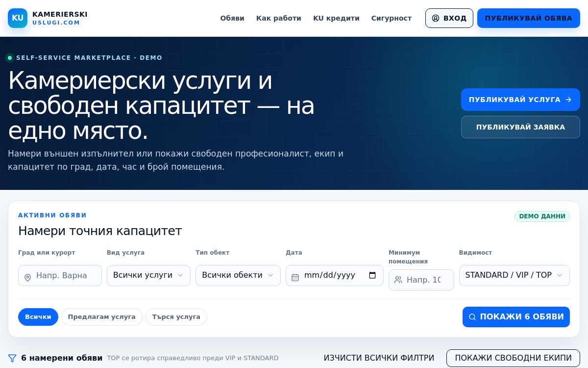Open the date picker calendar indicator
Image resolution: width=588 pixels, height=368 pixels.
click(372, 275)
